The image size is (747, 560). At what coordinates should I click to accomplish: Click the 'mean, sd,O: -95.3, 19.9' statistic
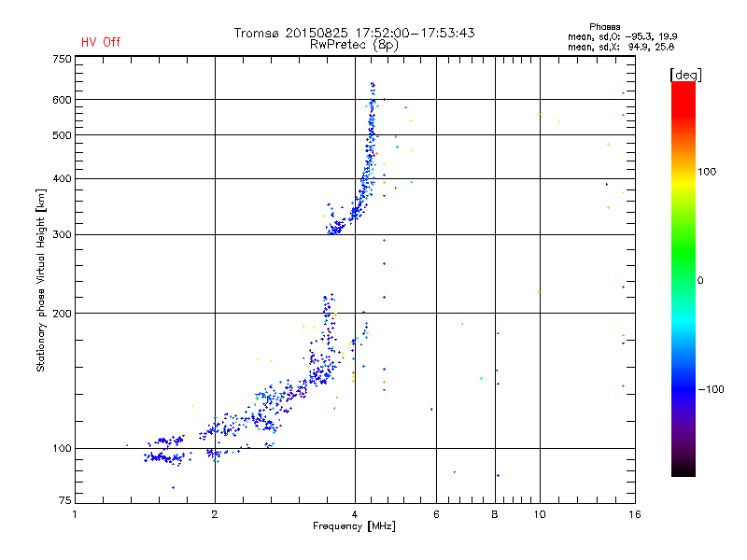point(622,36)
